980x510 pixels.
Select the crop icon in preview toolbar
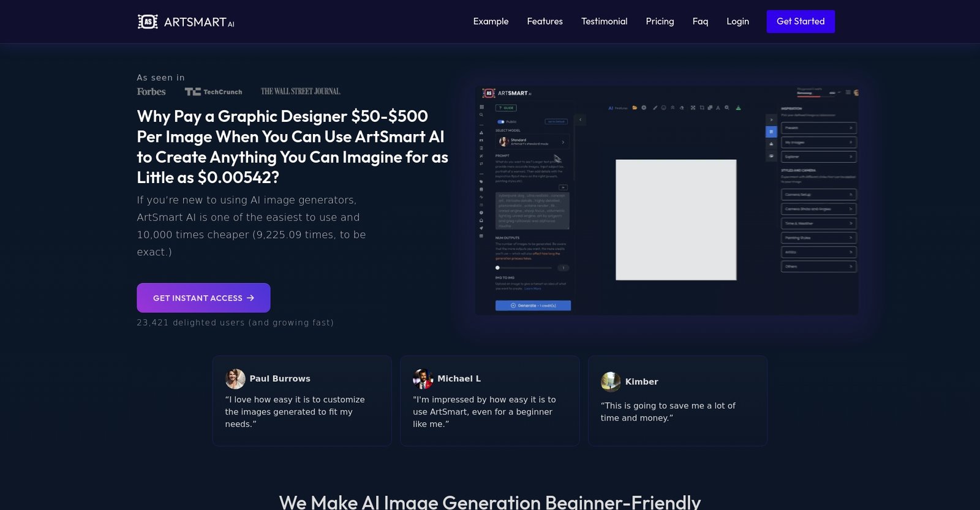point(702,108)
